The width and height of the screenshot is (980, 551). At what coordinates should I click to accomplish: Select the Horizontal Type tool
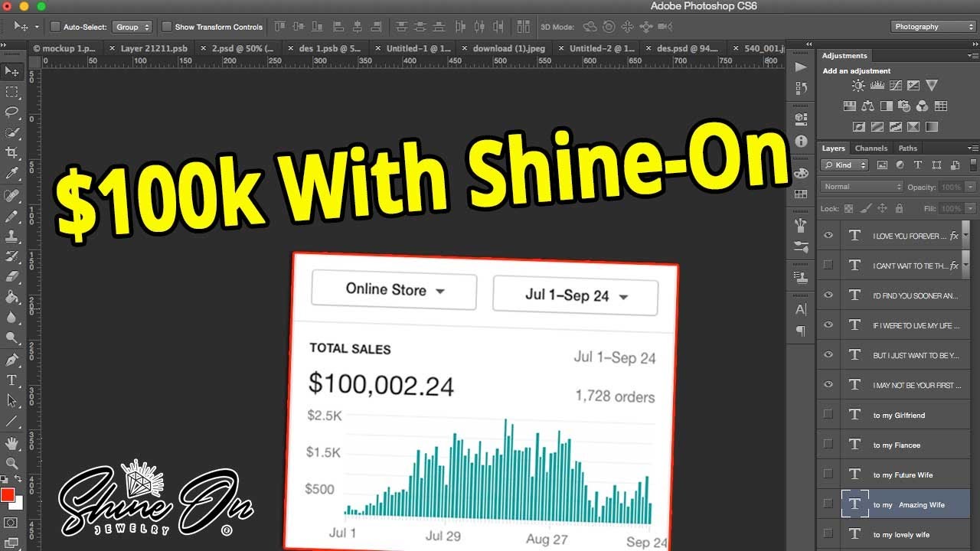tap(11, 380)
